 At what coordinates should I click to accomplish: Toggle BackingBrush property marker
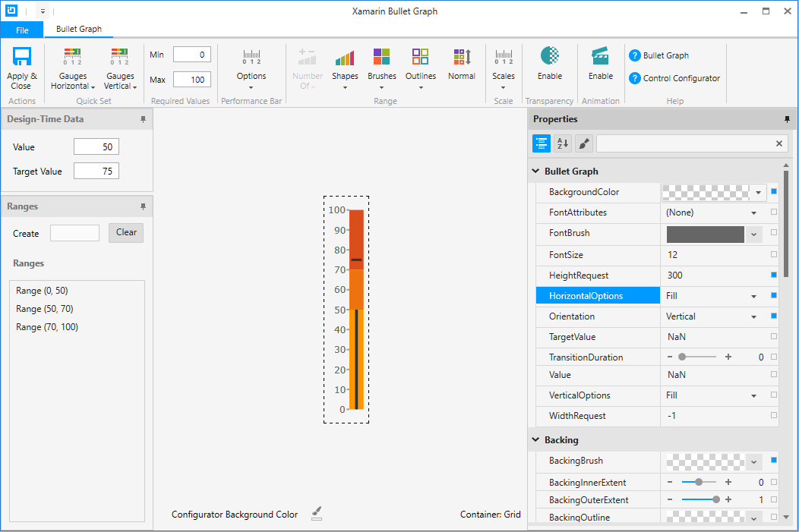774,460
